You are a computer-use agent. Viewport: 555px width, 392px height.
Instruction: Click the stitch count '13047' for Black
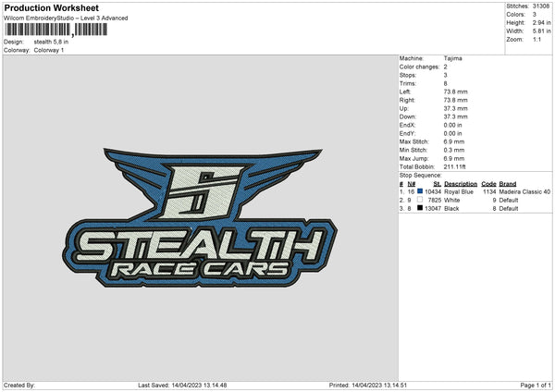tap(433, 209)
